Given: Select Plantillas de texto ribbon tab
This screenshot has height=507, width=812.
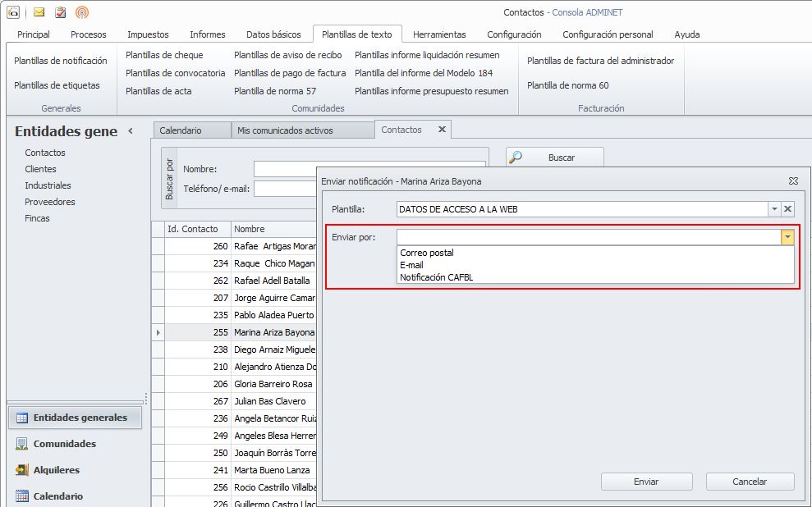Looking at the screenshot, I should click(x=357, y=34).
